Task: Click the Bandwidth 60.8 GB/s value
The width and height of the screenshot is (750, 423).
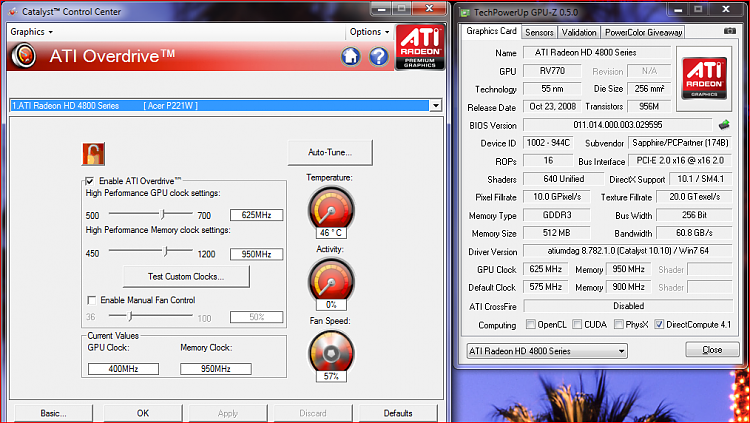Action: 694,233
